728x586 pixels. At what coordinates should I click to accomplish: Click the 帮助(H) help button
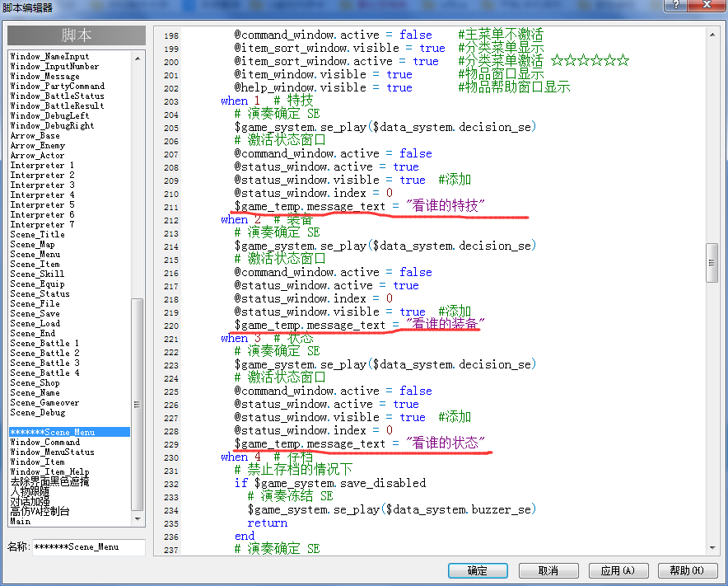coord(687,570)
